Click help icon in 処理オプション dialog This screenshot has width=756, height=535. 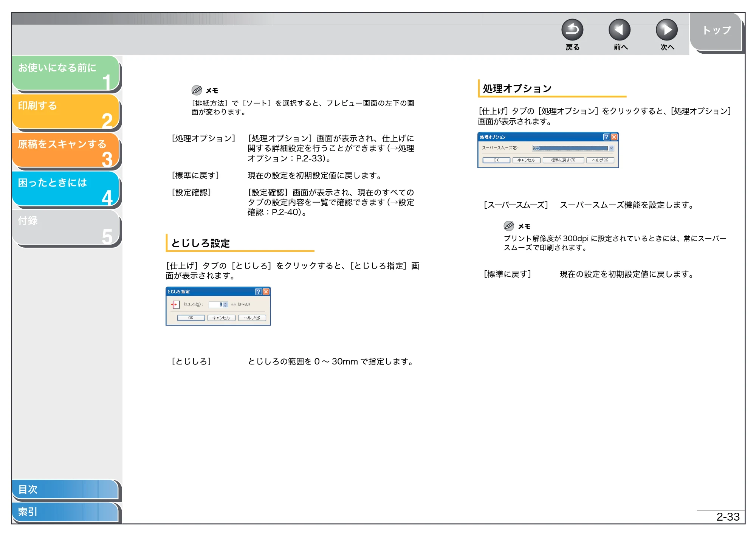point(607,137)
